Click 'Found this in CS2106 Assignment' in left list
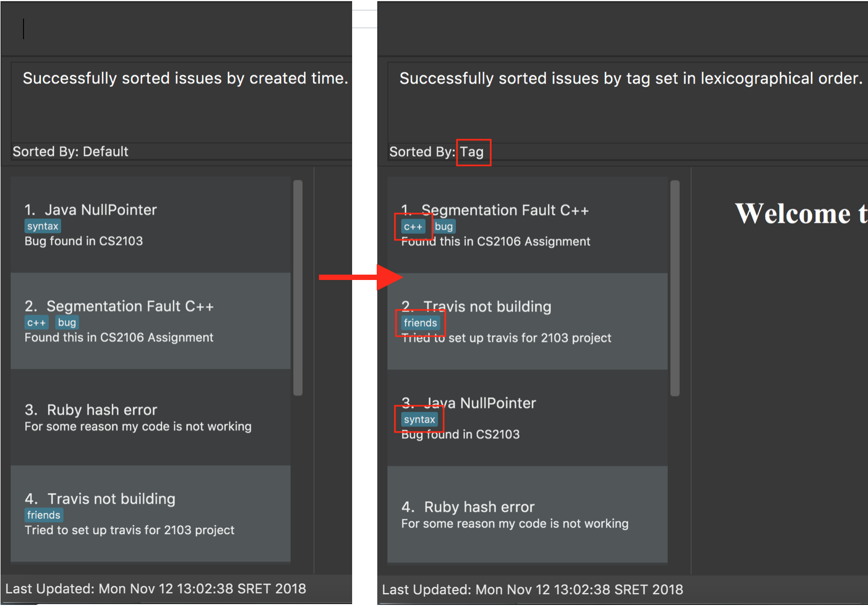Screen dimensions: 868x606 pyautogui.click(x=119, y=337)
